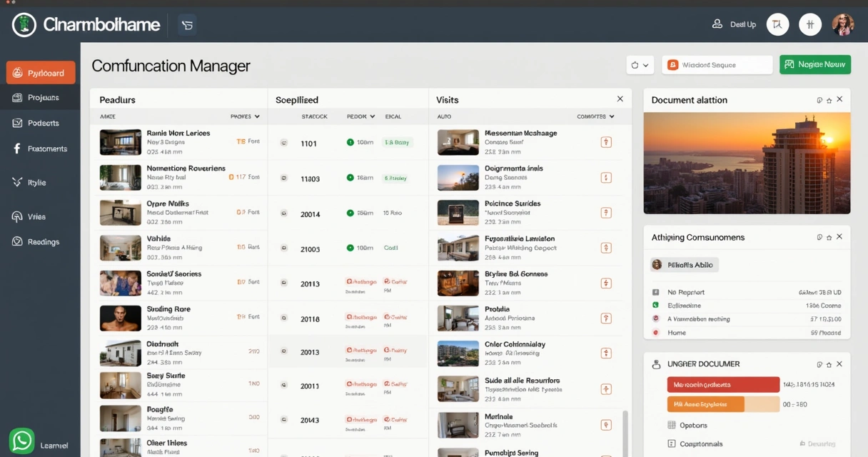This screenshot has width=868, height=457.
Task: Open Projeuns in the sidebar
Action: pyautogui.click(x=41, y=98)
